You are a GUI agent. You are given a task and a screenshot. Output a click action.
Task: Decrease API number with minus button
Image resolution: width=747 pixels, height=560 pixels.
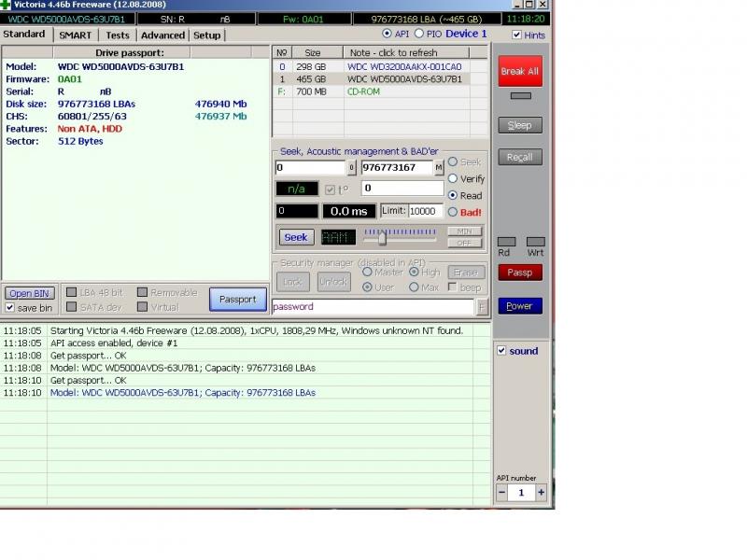coord(501,493)
